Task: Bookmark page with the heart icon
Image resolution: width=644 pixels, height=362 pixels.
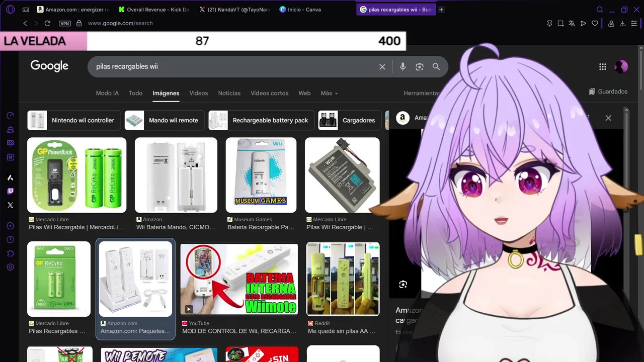Action: tap(595, 23)
